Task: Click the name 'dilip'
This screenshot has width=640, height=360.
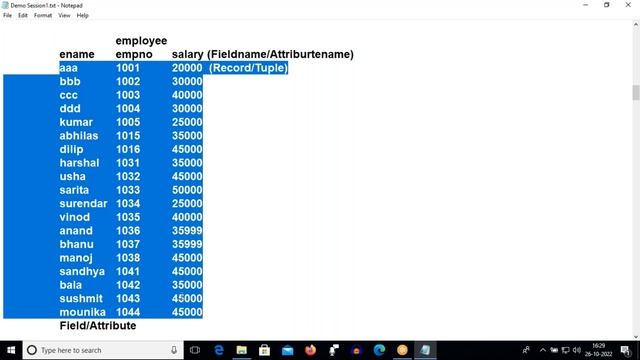Action: click(x=71, y=149)
